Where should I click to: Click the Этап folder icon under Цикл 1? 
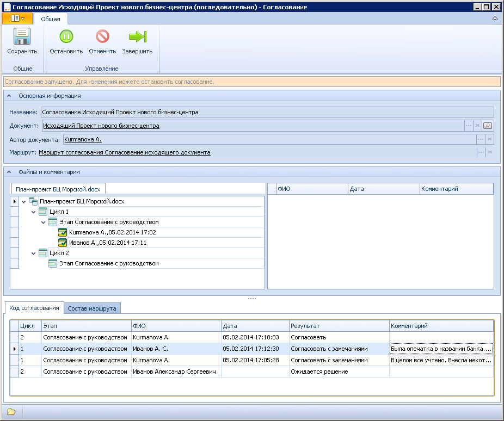coord(53,222)
